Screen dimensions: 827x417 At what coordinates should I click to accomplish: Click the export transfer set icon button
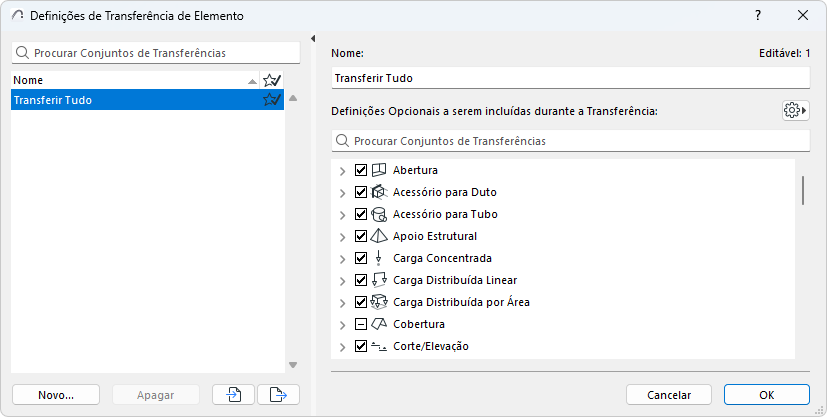pos(278,395)
